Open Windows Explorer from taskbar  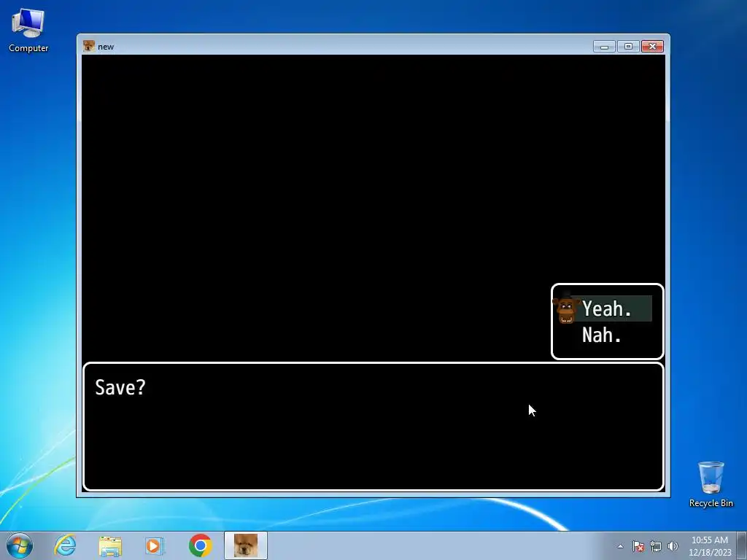(110, 545)
